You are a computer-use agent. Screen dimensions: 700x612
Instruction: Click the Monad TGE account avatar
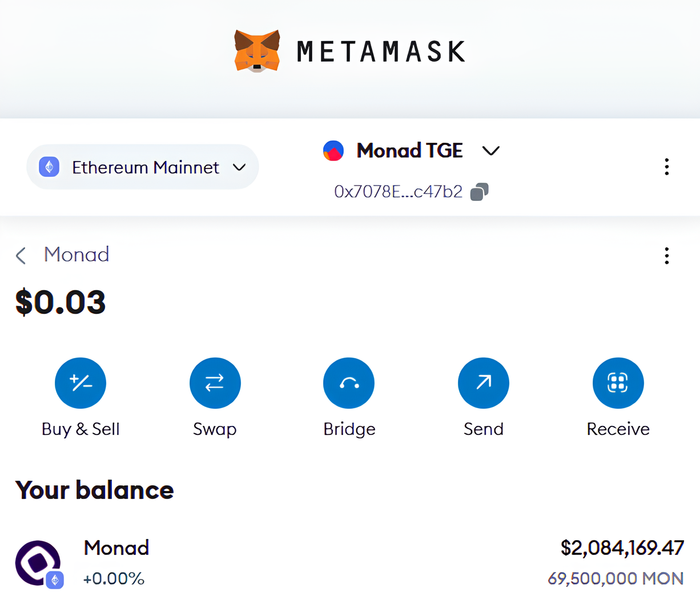(x=333, y=151)
